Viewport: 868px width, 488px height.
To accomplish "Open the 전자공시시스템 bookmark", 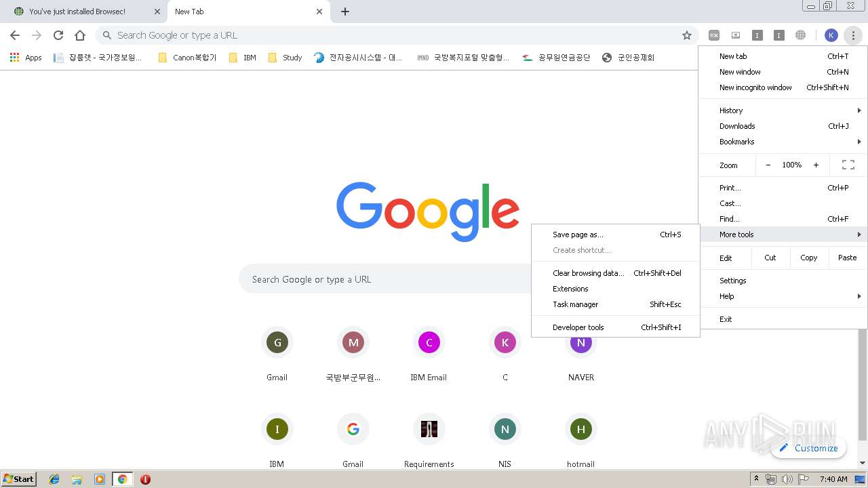I will 358,58.
